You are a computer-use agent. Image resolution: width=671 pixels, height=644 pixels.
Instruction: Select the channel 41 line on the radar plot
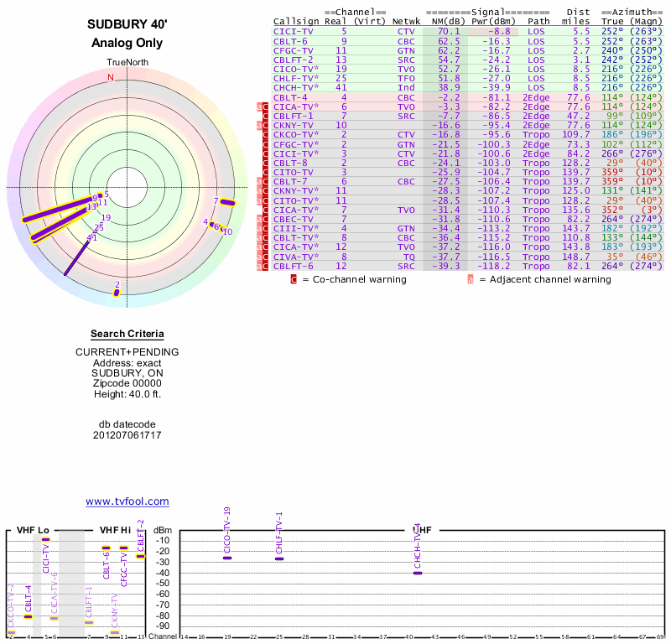pyautogui.click(x=77, y=258)
